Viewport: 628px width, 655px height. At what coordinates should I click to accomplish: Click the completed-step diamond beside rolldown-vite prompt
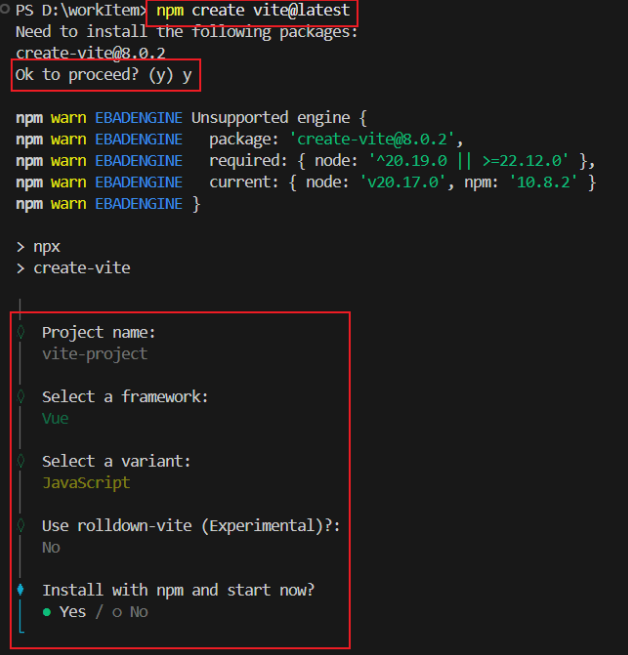point(20,525)
